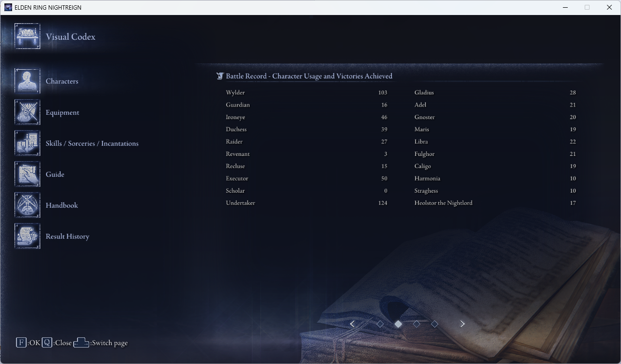Image resolution: width=621 pixels, height=364 pixels.
Task: Select the Ironeye record row
Action: pos(307,117)
